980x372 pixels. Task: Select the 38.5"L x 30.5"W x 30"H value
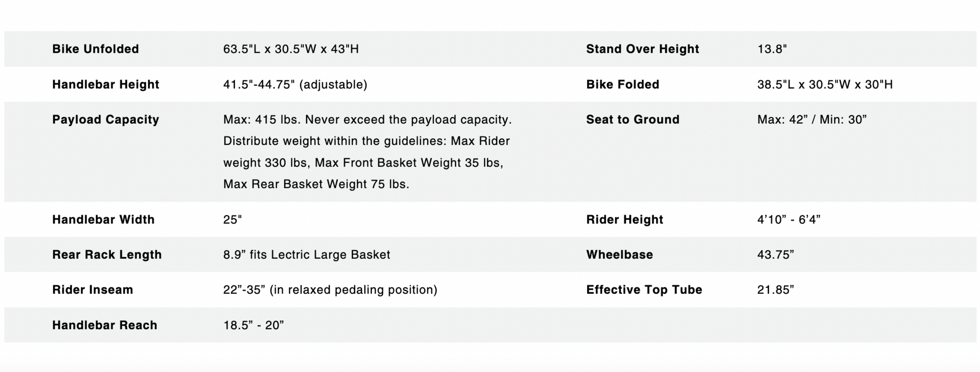(x=825, y=84)
